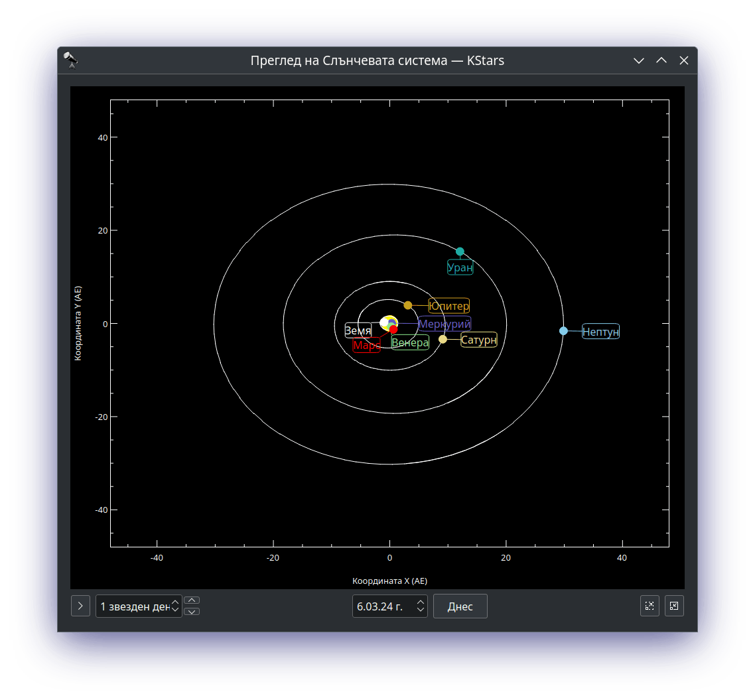Click the KStars telescope icon in title bar
755x700 pixels.
(70, 60)
